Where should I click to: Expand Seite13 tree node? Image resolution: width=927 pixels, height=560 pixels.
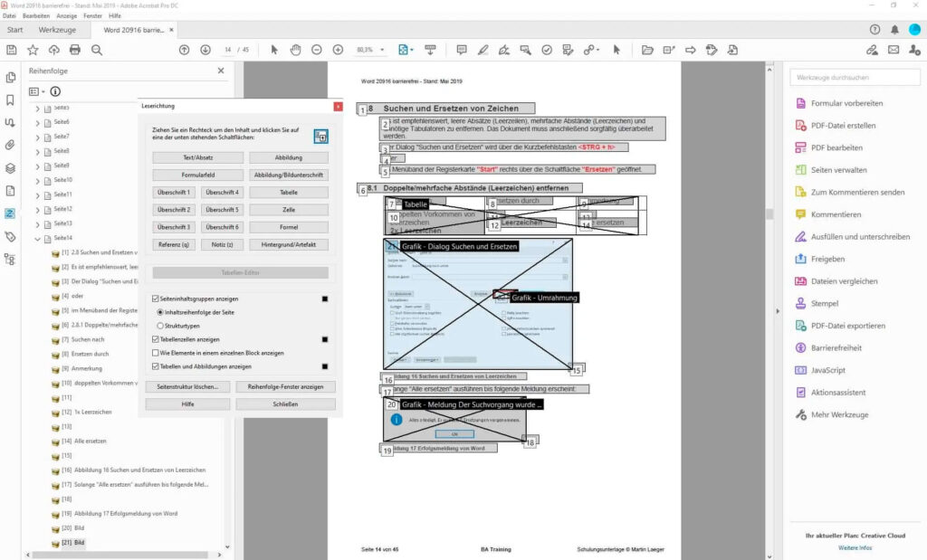pos(37,224)
